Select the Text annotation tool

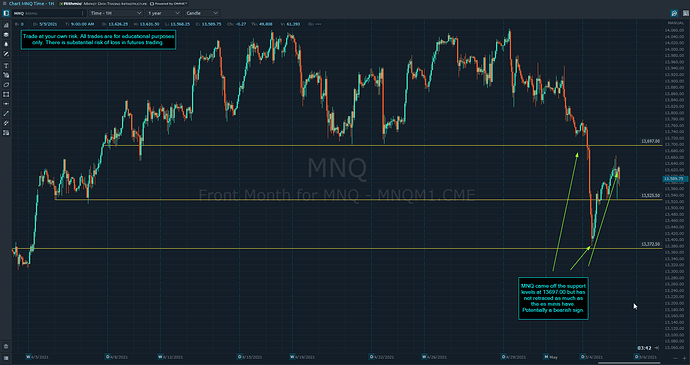pos(6,66)
